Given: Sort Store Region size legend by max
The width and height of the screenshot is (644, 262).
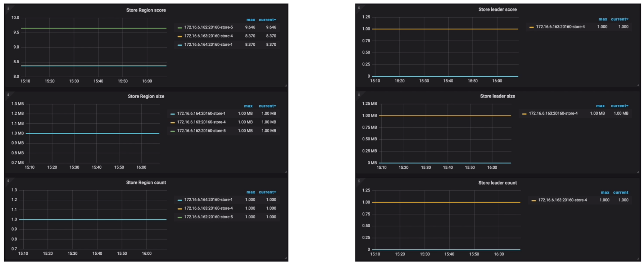Looking at the screenshot, I should pos(248,106).
